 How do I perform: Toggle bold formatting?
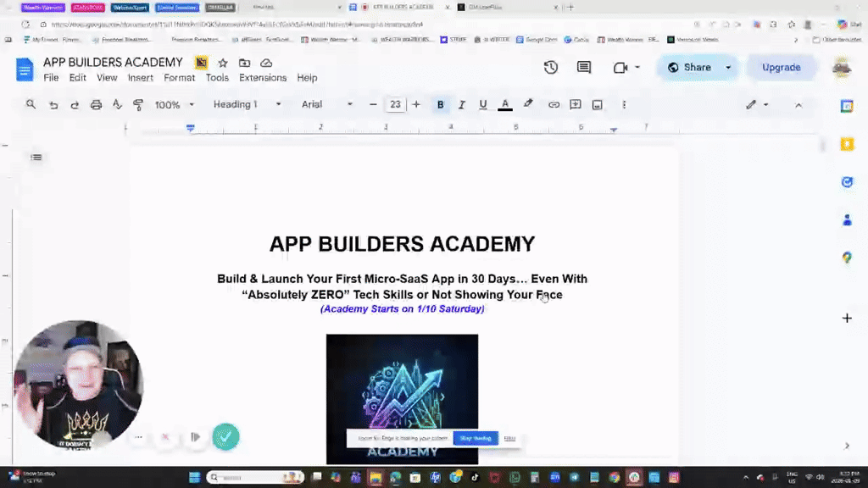coord(440,104)
